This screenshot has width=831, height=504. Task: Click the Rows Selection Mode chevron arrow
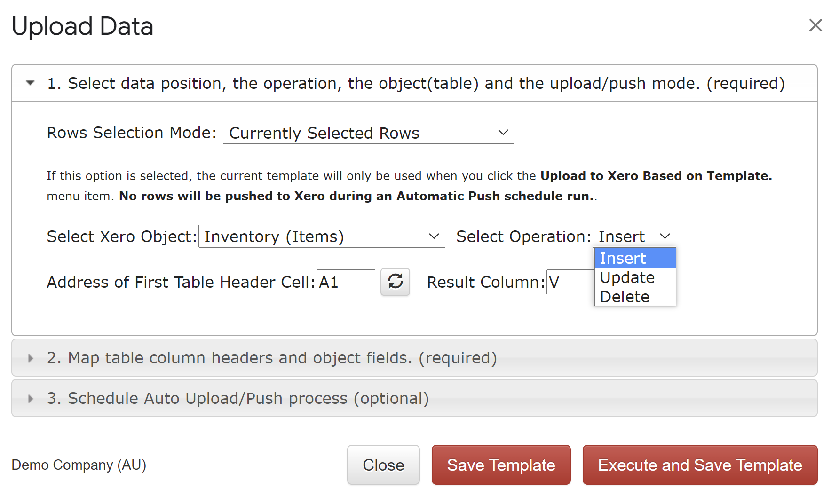click(503, 133)
